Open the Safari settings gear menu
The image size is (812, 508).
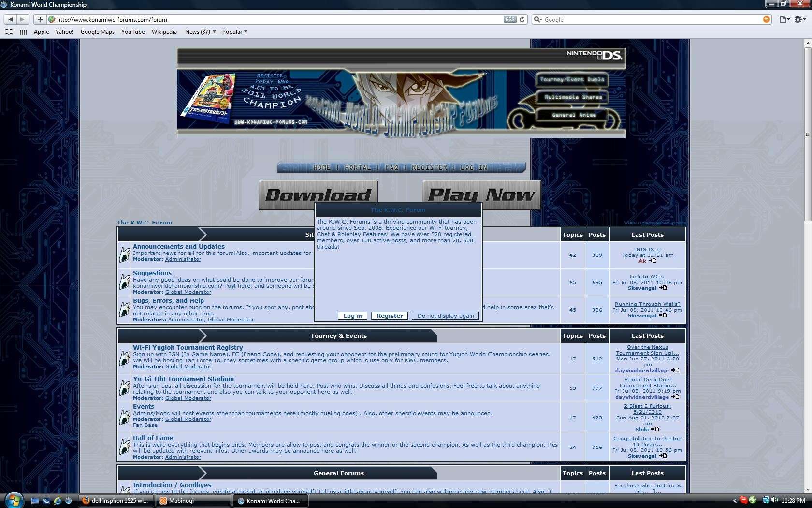pyautogui.click(x=800, y=19)
